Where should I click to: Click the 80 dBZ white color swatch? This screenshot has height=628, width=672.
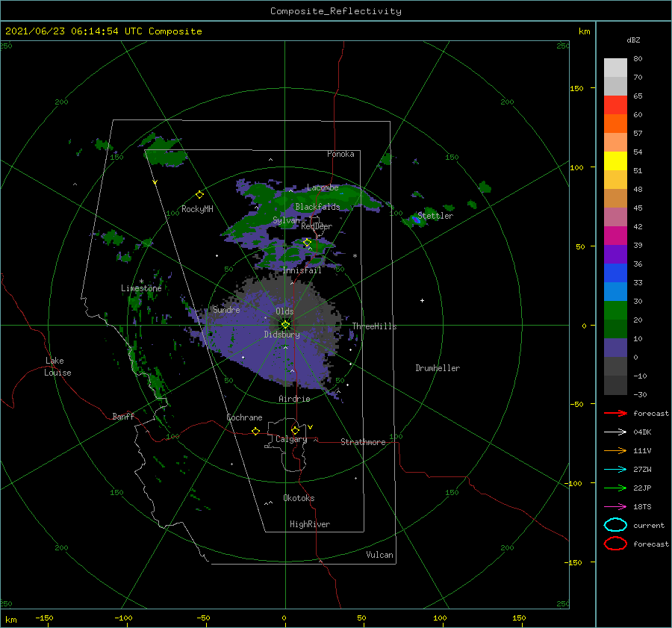click(x=615, y=67)
